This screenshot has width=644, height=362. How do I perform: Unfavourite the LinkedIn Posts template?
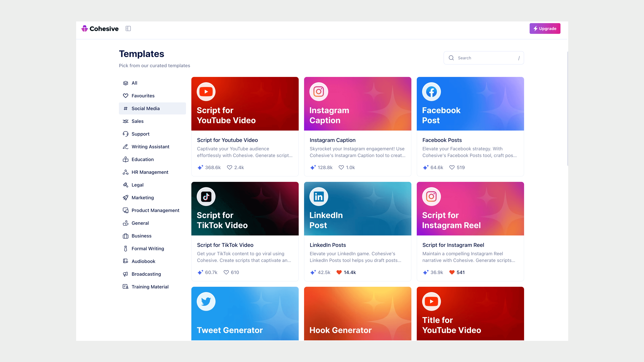point(339,272)
